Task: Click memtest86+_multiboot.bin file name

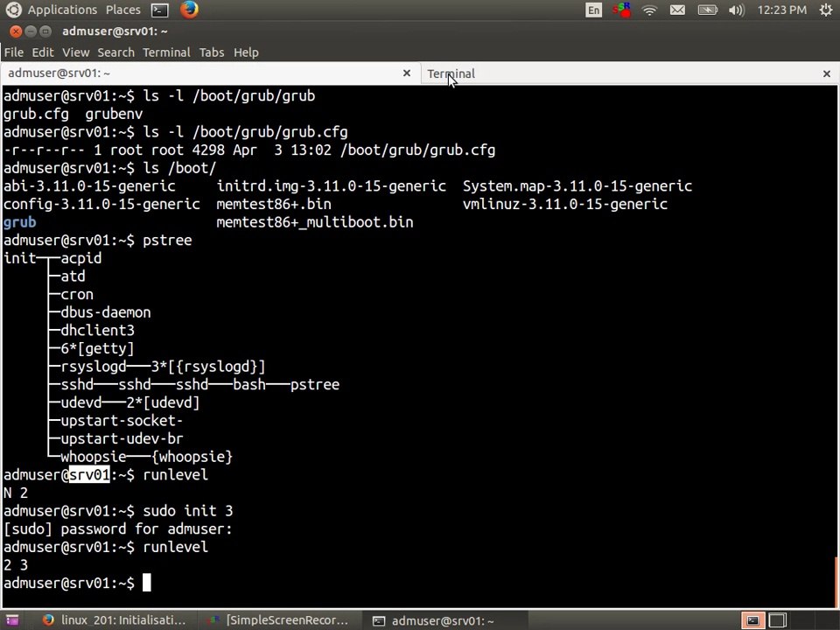Action: (315, 222)
